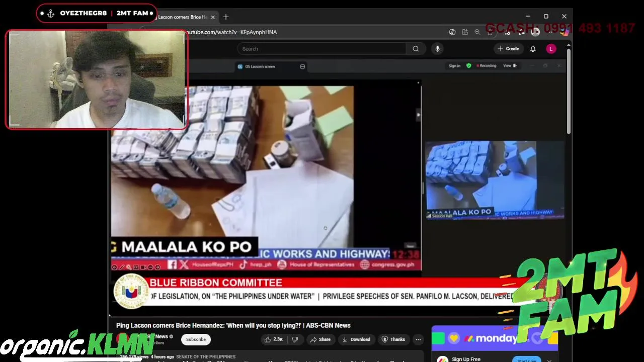Image resolution: width=644 pixels, height=362 pixels.
Task: Click Sign in inside the video meeting bar
Action: [454, 66]
